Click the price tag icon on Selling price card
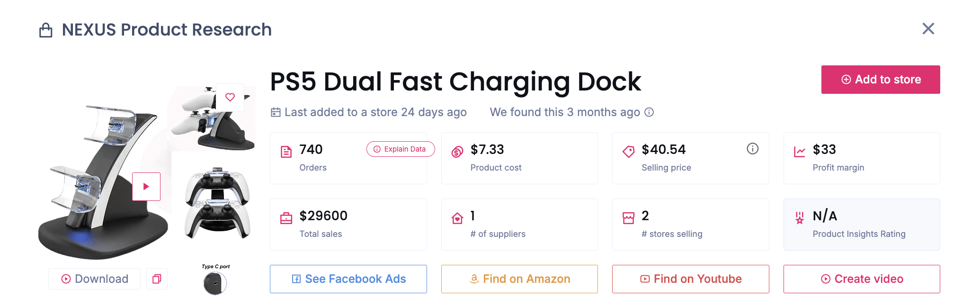The height and width of the screenshot is (307, 980). [x=628, y=151]
